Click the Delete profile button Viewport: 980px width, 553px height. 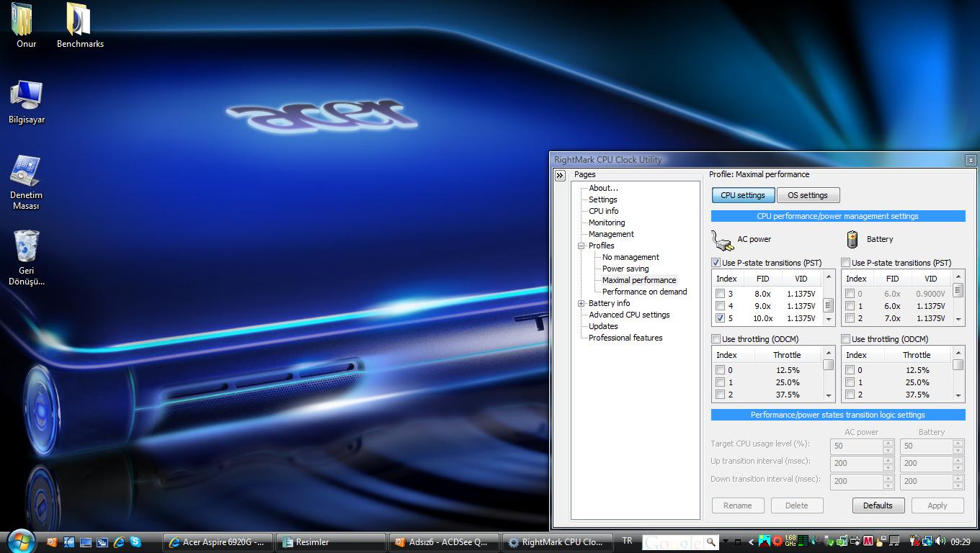click(796, 505)
